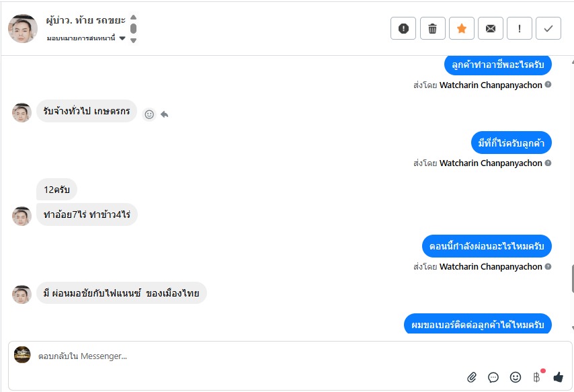Toggle the orange star on this conversation
Image resolution: width=574 pixels, height=392 pixels.
461,28
